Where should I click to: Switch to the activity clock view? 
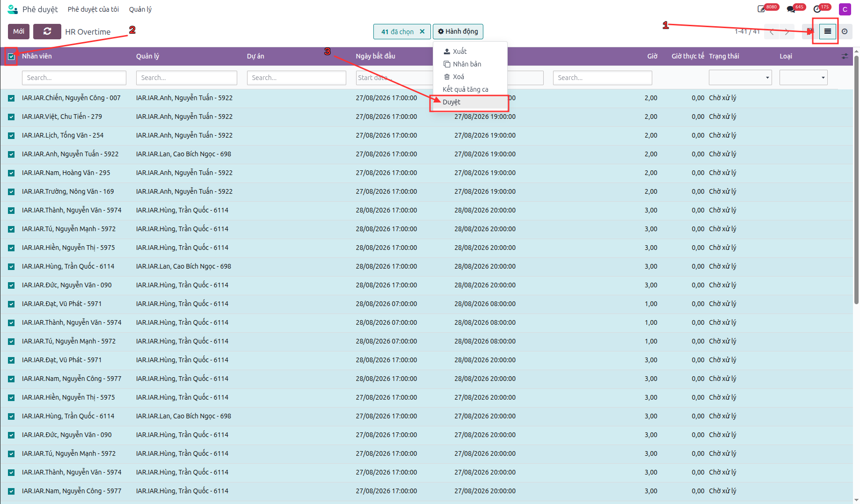(x=845, y=31)
